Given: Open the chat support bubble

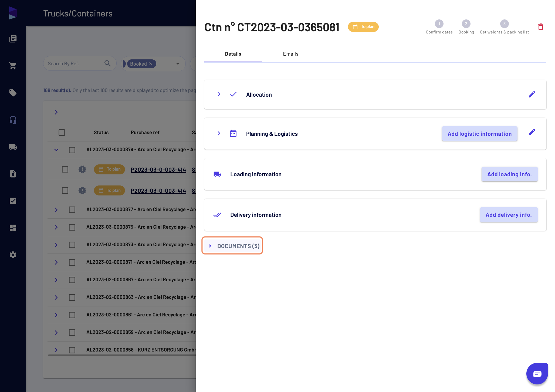Looking at the screenshot, I should [537, 374].
